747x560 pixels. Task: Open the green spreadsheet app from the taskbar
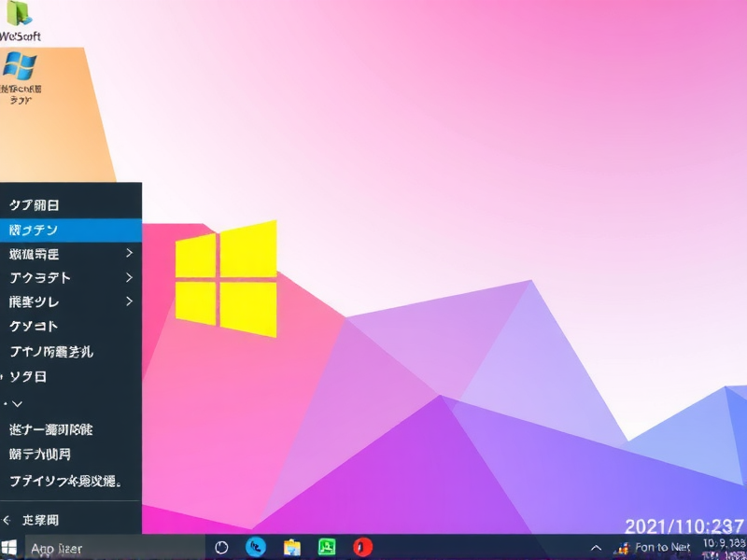pyautogui.click(x=325, y=548)
